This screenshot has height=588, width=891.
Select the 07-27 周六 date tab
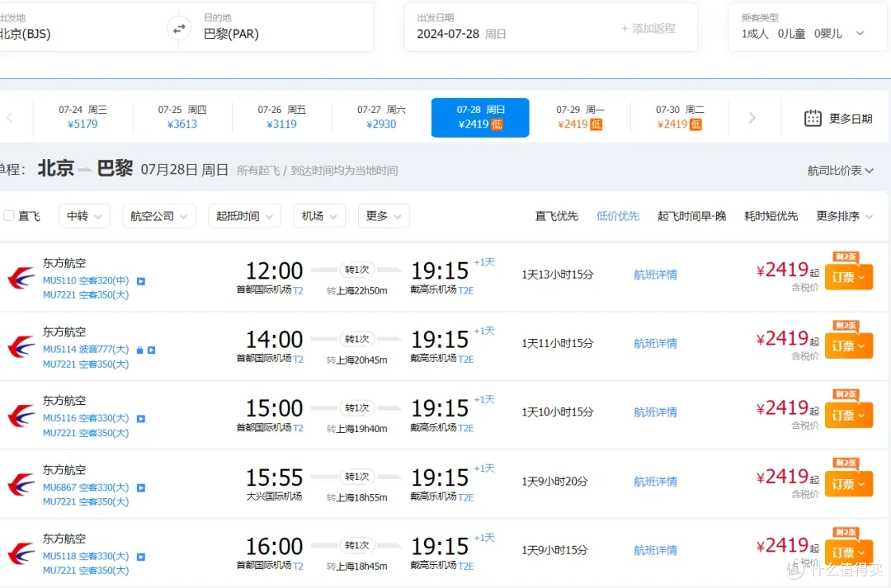click(381, 117)
